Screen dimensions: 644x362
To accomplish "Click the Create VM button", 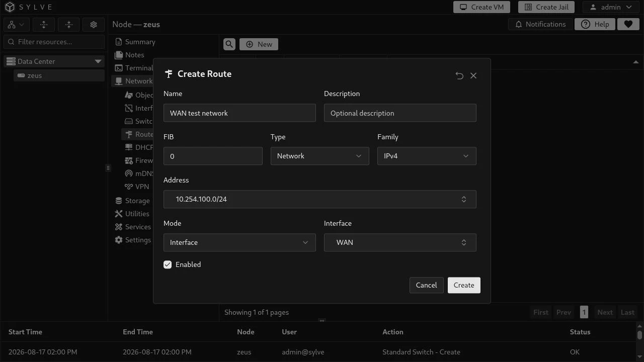I will point(481,7).
